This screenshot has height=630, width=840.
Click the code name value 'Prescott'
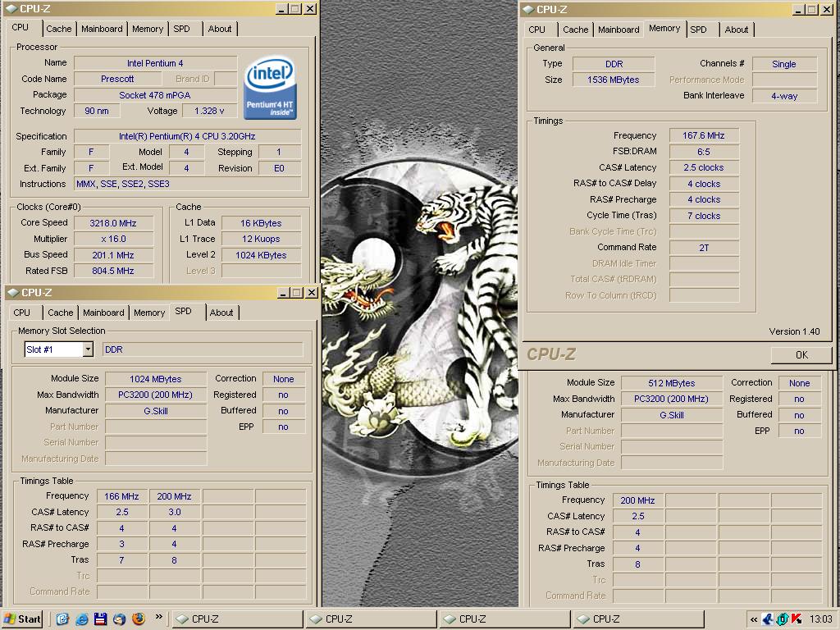[x=117, y=79]
